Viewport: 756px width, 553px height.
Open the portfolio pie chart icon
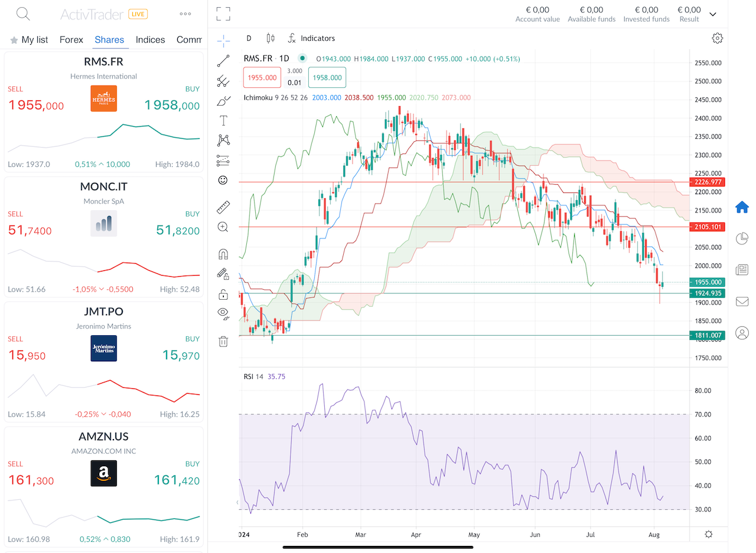(742, 238)
